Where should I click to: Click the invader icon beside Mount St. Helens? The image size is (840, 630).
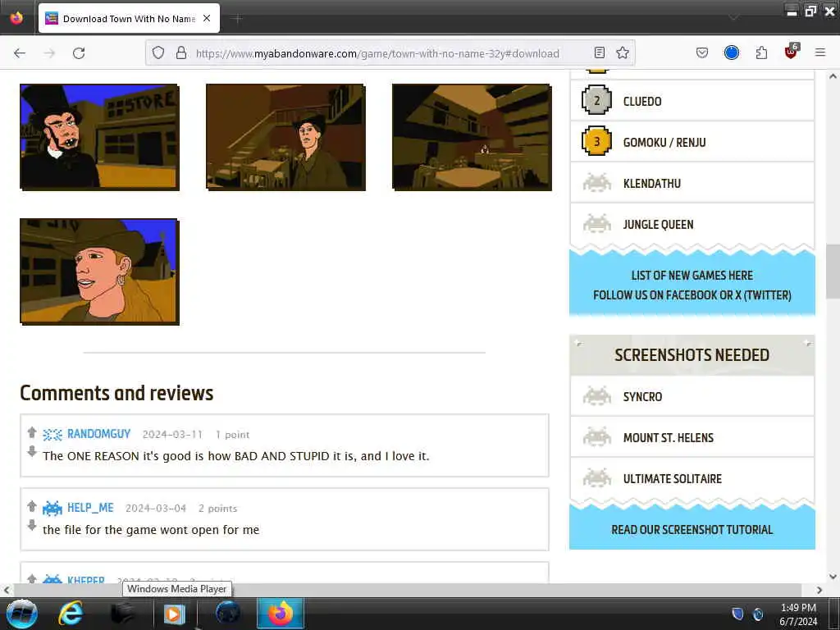597,437
